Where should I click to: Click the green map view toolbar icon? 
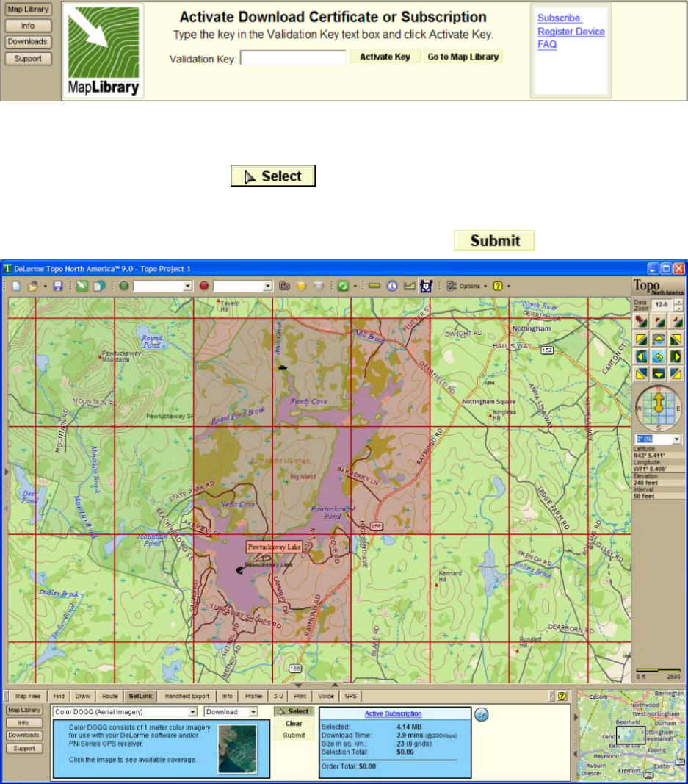[82, 286]
